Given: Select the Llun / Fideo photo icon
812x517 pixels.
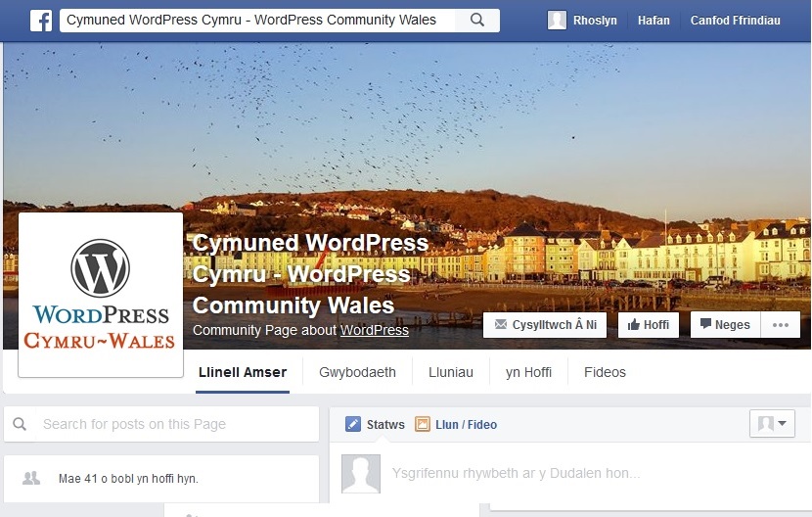Looking at the screenshot, I should point(422,424).
